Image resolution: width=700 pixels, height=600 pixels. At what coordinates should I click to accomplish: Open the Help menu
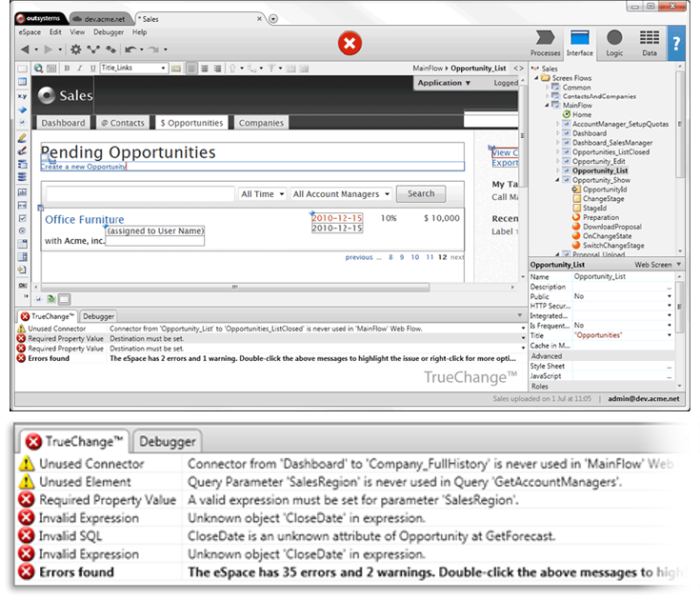click(139, 32)
